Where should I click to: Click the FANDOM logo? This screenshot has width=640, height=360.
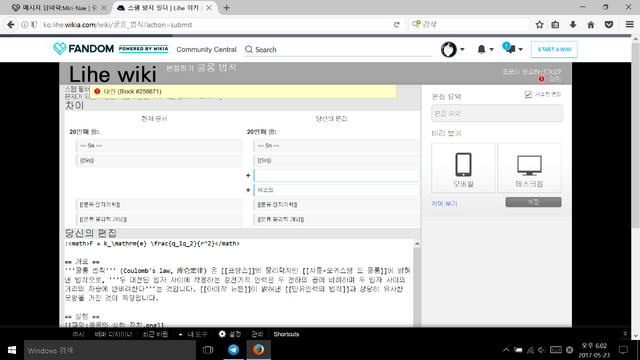pos(84,49)
